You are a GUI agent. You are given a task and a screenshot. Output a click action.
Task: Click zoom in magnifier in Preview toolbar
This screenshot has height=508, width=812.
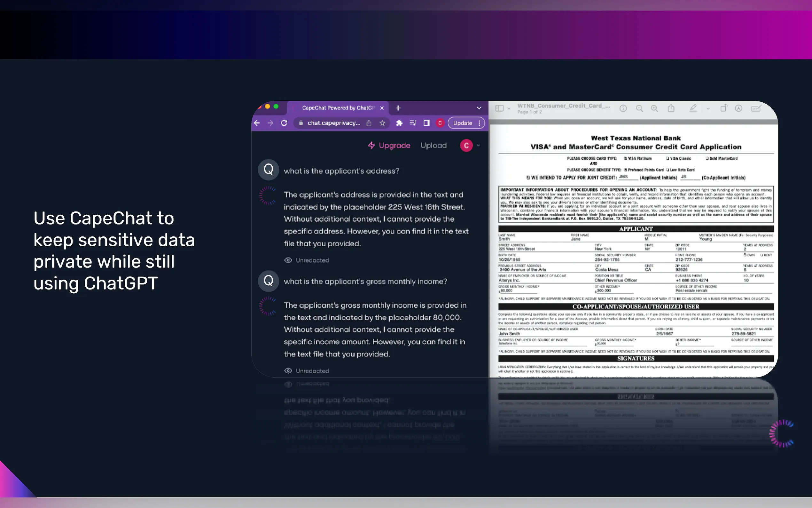click(654, 108)
